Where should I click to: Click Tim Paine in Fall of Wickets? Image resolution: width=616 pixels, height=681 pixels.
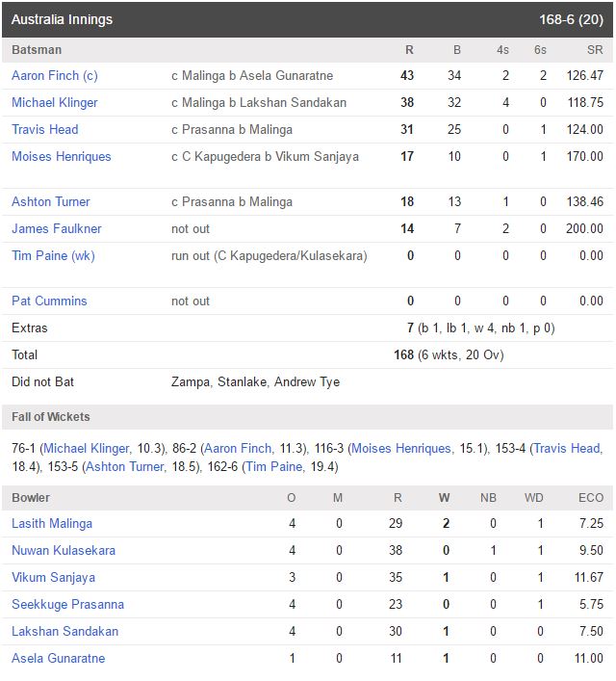[x=274, y=466]
